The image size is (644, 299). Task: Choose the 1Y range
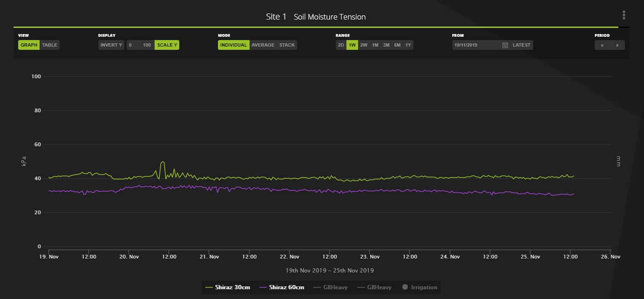click(x=408, y=45)
